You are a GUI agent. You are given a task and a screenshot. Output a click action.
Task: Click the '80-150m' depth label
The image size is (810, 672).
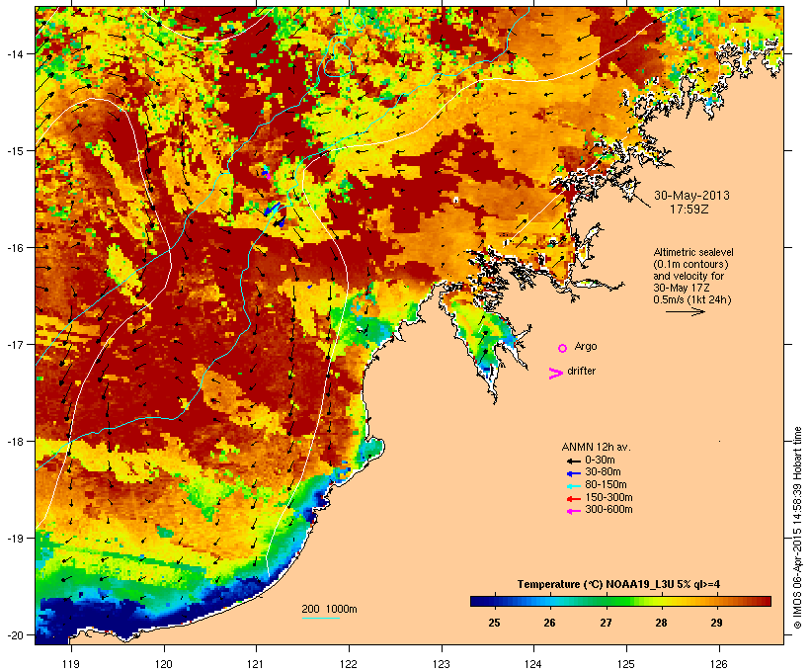[x=606, y=485]
